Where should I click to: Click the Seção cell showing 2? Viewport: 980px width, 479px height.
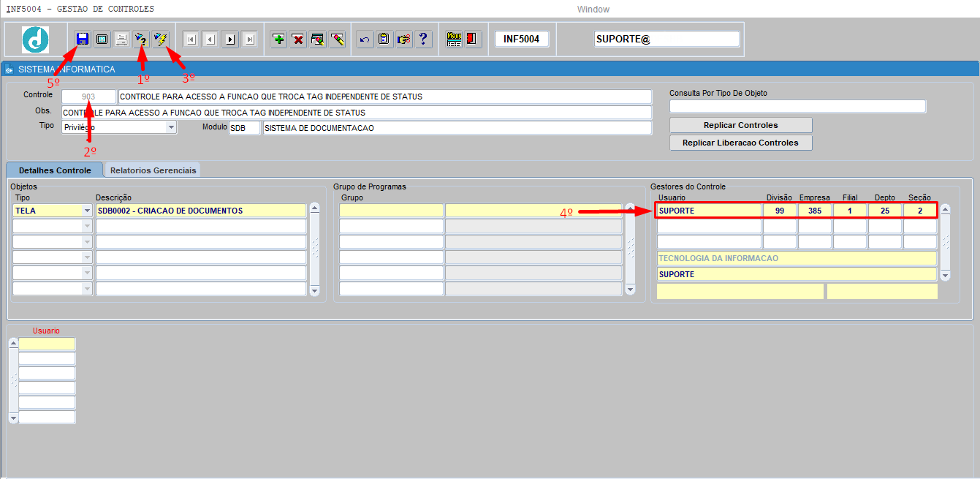[920, 211]
